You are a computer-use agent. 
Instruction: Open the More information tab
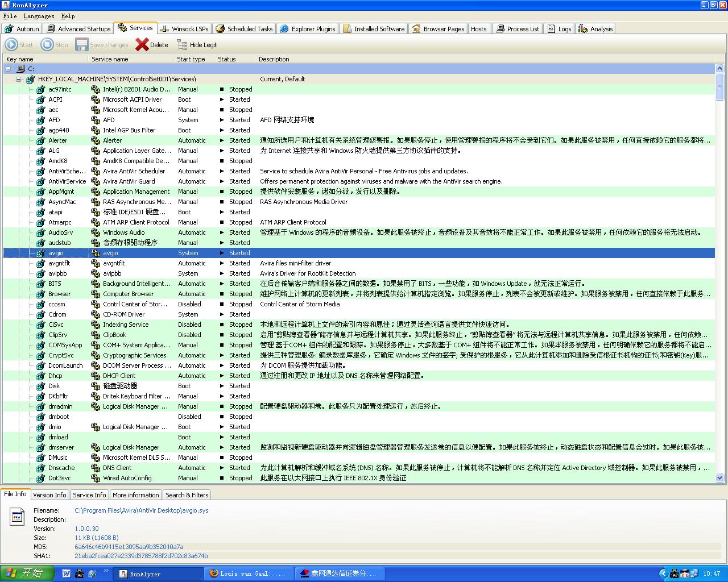(135, 495)
